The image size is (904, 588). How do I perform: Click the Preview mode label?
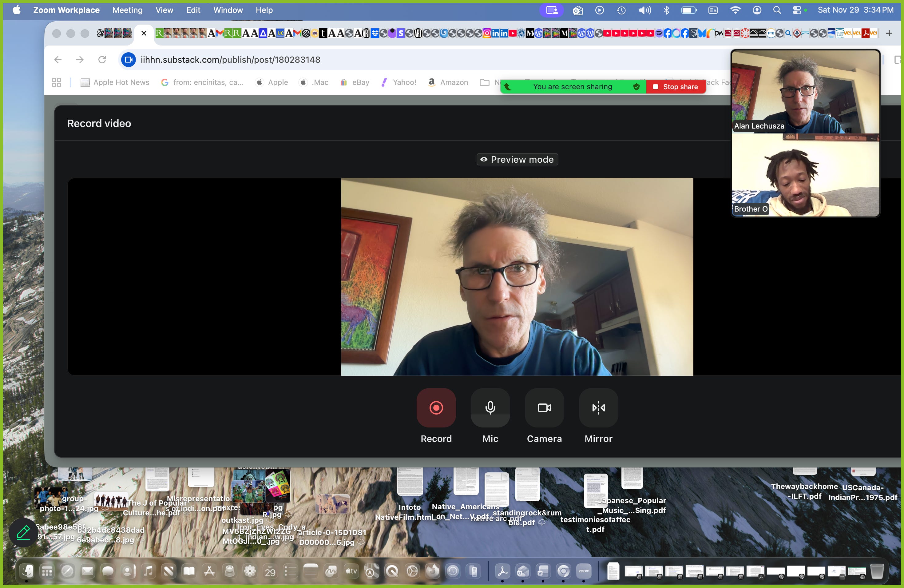click(517, 160)
